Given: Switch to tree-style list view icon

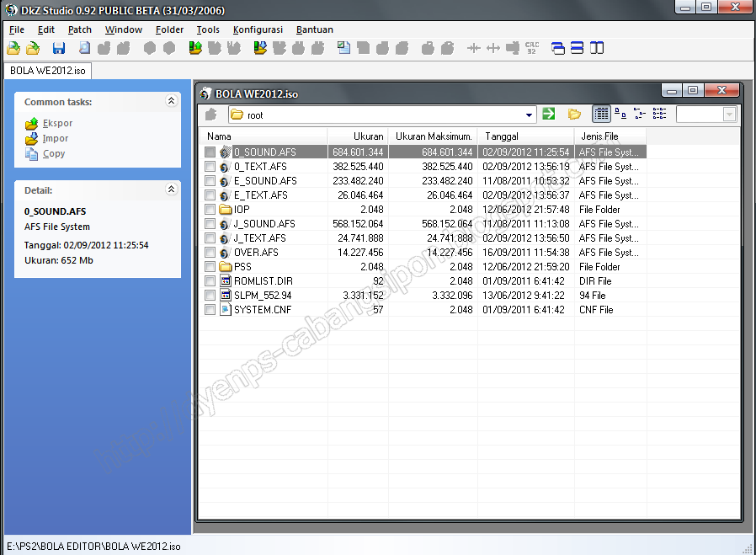Looking at the screenshot, I should (x=640, y=115).
